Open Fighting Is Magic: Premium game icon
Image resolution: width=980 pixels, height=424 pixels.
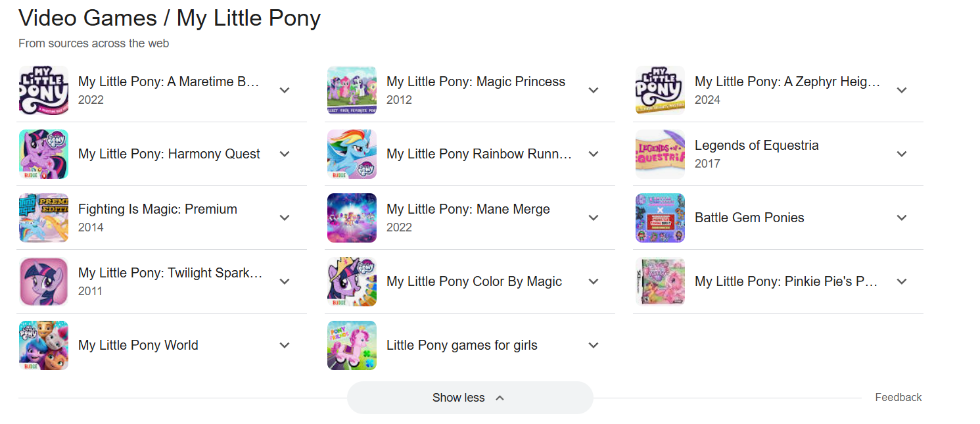[43, 218]
